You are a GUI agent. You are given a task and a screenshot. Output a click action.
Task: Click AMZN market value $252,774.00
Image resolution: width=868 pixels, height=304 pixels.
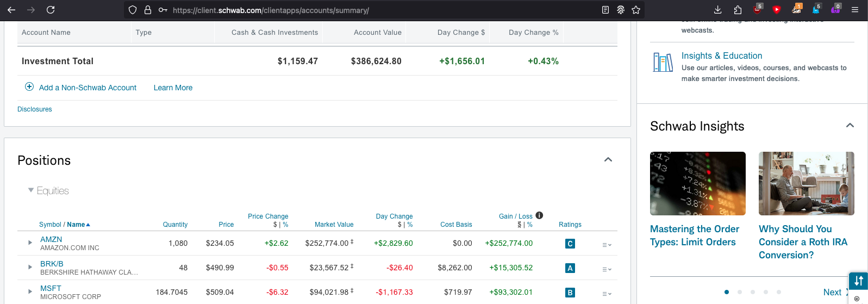click(x=327, y=243)
